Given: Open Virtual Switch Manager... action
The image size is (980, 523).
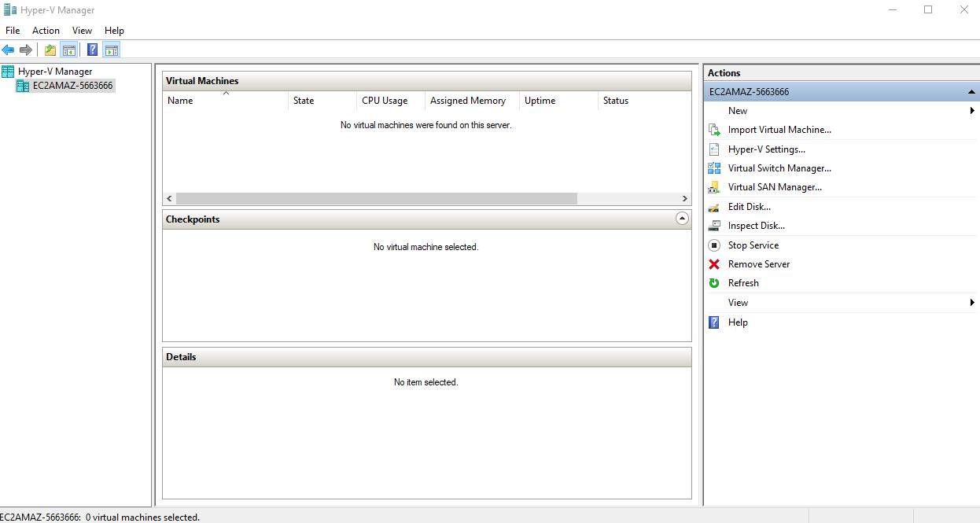Looking at the screenshot, I should point(779,168).
